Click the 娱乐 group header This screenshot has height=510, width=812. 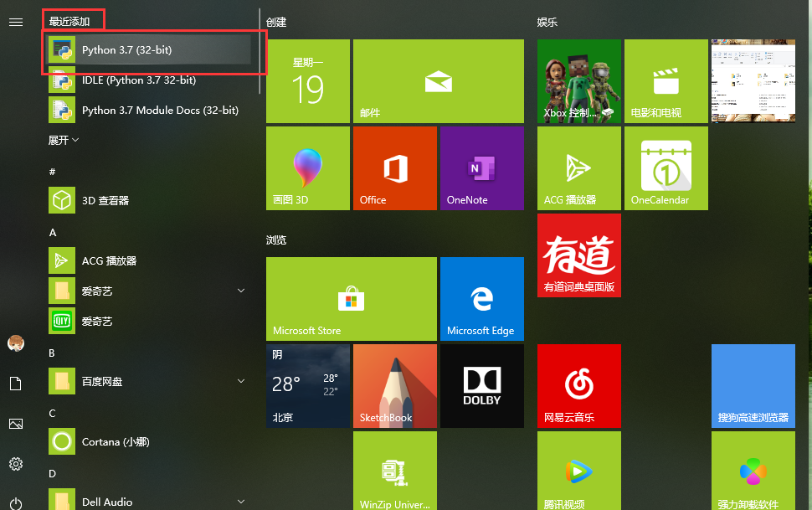(547, 23)
